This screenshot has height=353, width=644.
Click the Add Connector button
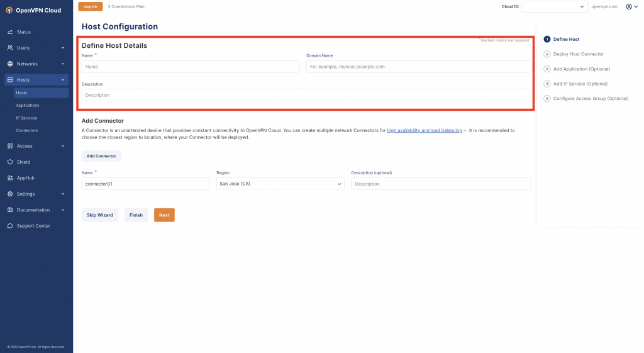point(101,156)
